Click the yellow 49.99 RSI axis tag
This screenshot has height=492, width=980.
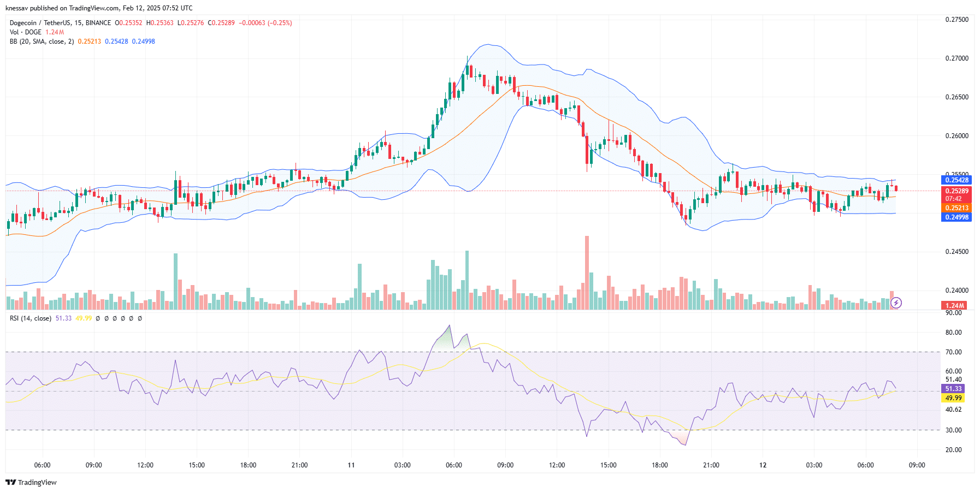click(953, 398)
